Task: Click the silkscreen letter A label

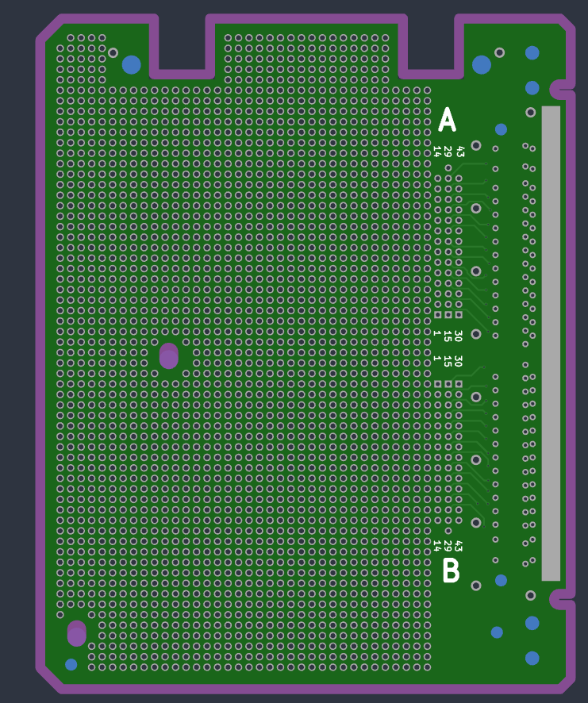Action: click(448, 120)
